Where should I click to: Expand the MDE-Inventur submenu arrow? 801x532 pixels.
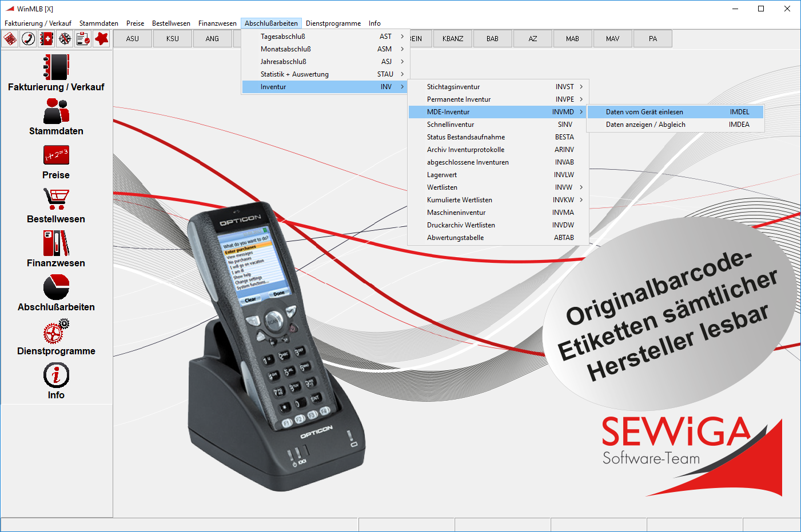pos(581,112)
